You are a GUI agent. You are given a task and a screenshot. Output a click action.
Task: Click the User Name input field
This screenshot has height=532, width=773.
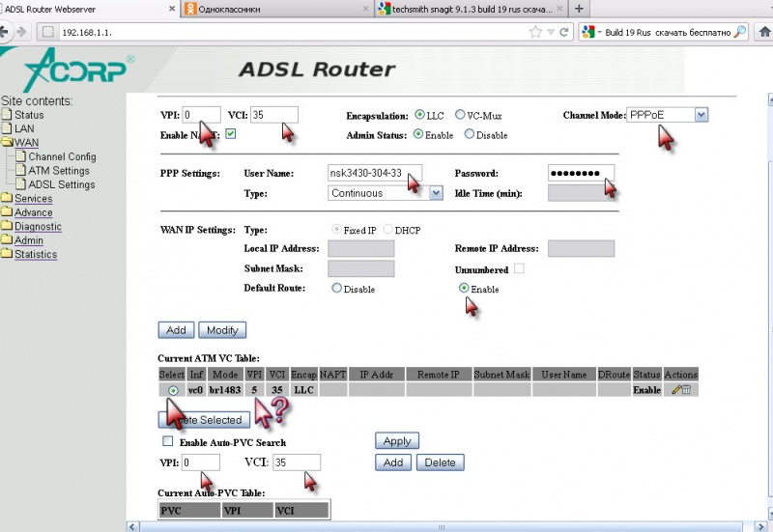point(373,174)
